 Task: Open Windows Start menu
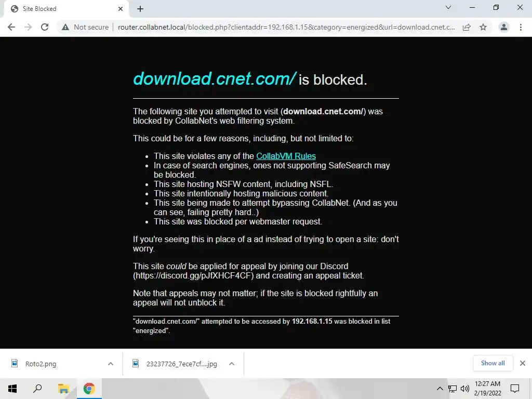[x=12, y=389]
